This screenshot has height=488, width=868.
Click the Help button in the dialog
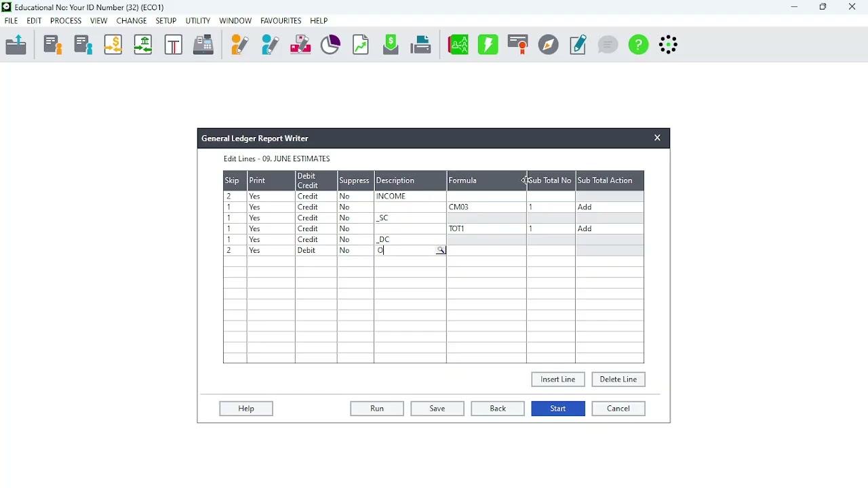(x=246, y=409)
